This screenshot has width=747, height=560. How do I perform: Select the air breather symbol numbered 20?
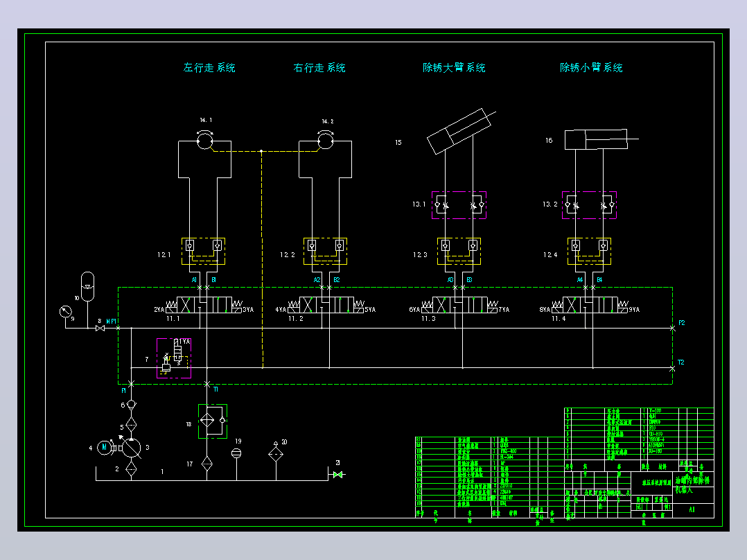276,451
